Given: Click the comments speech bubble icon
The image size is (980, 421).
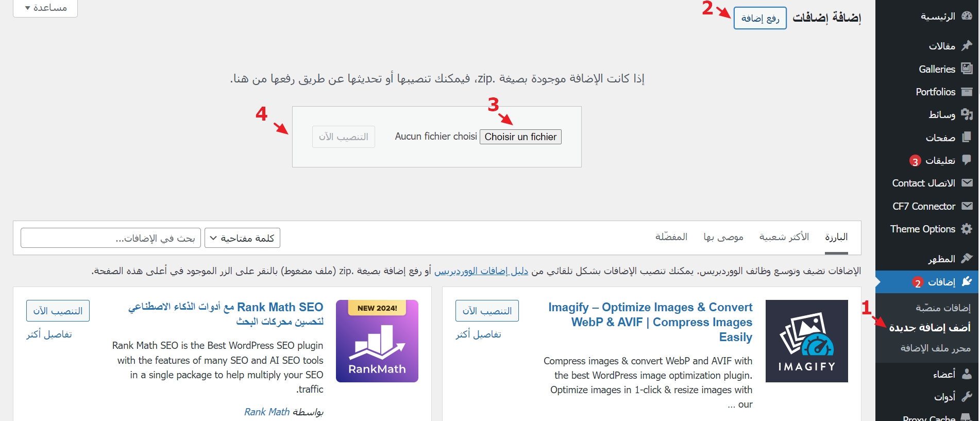Looking at the screenshot, I should coord(967,160).
